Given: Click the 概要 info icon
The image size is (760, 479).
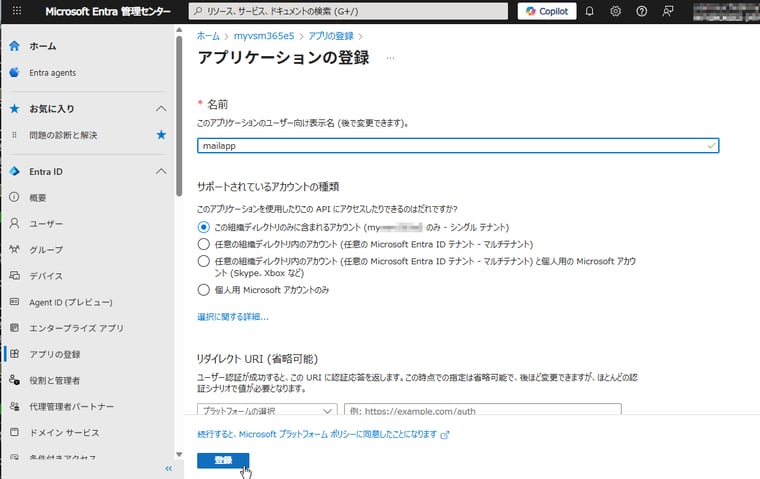Looking at the screenshot, I should pyautogui.click(x=15, y=197).
